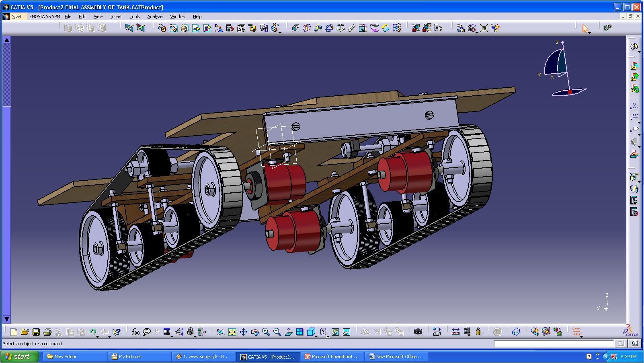Click the vertical scroll up arrow on left
This screenshot has width=644, height=363.
[7, 40]
